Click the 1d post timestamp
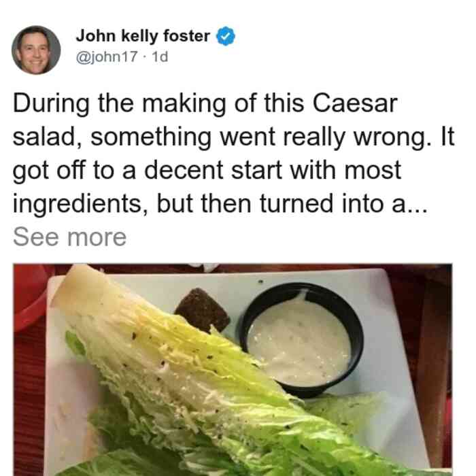 (160, 57)
